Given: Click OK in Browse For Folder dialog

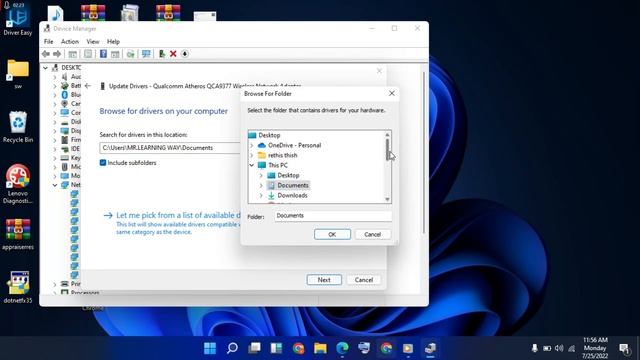Looking at the screenshot, I should 332,234.
